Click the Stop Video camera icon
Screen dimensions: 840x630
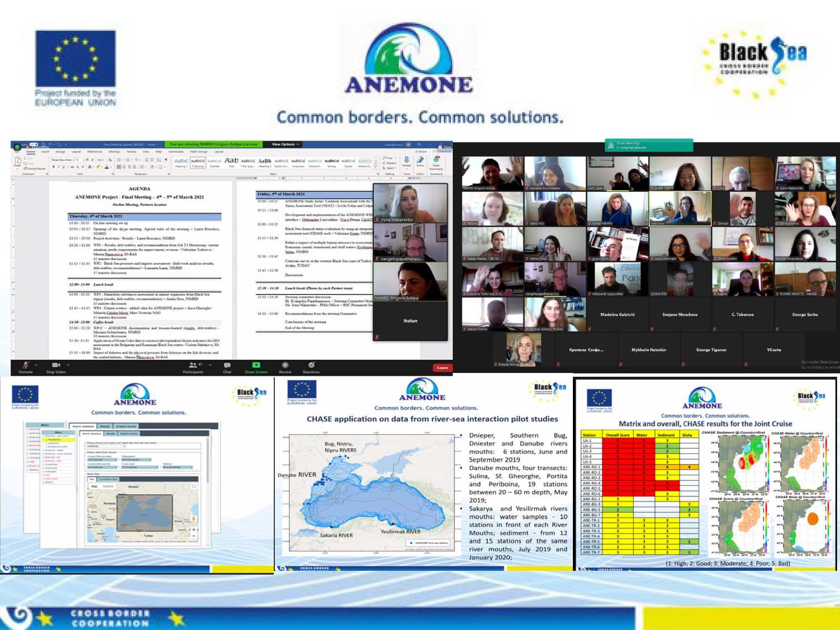(56, 365)
